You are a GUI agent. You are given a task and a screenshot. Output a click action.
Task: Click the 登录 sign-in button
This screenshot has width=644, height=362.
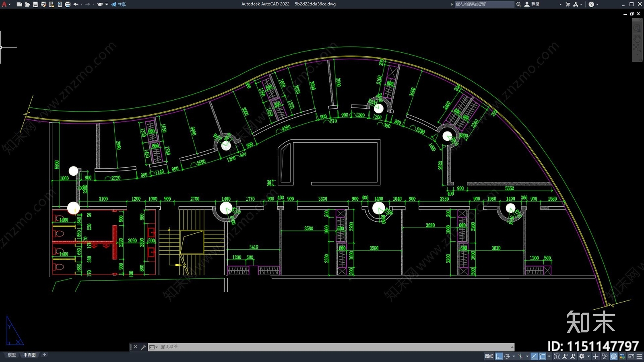532,4
